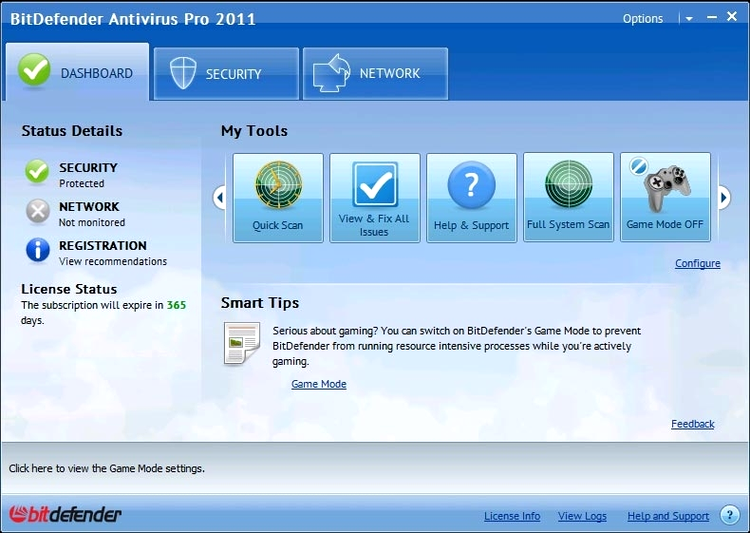Follow the Game Mode link in Smart Tips

(319, 384)
